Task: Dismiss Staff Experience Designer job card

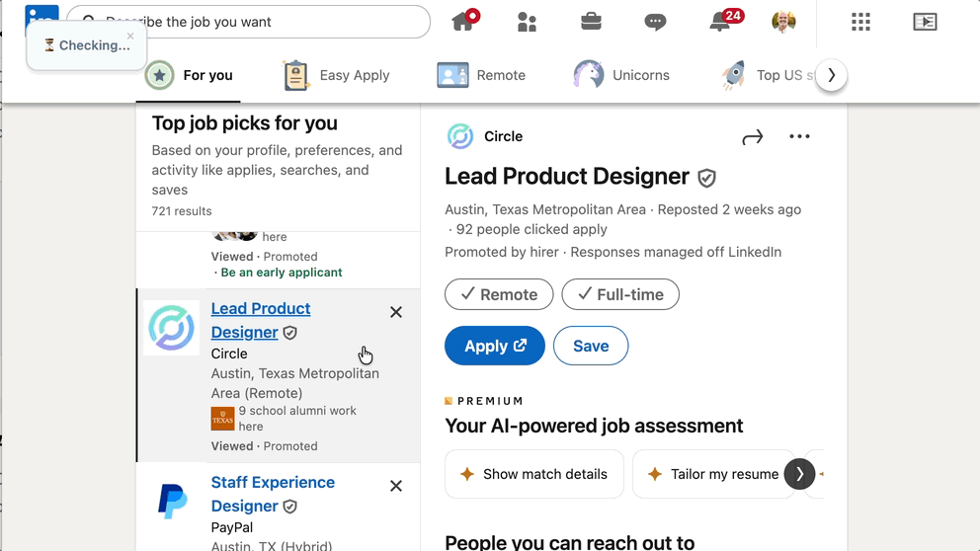Action: 395,486
